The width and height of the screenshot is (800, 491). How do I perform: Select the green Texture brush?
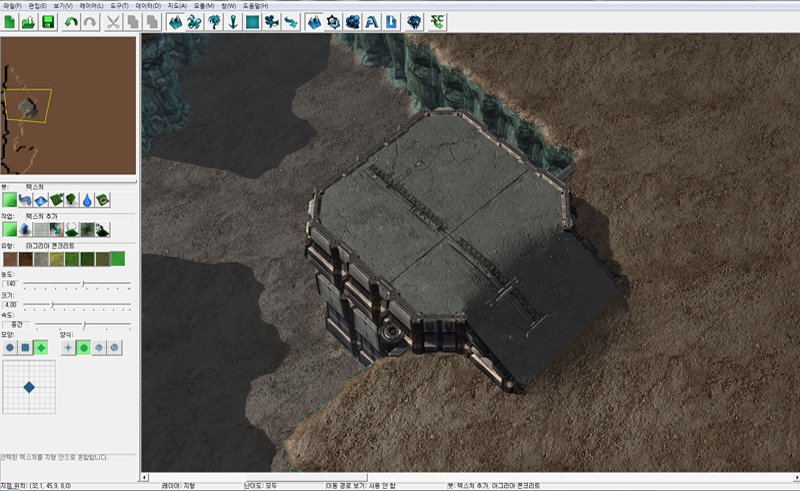click(x=10, y=200)
